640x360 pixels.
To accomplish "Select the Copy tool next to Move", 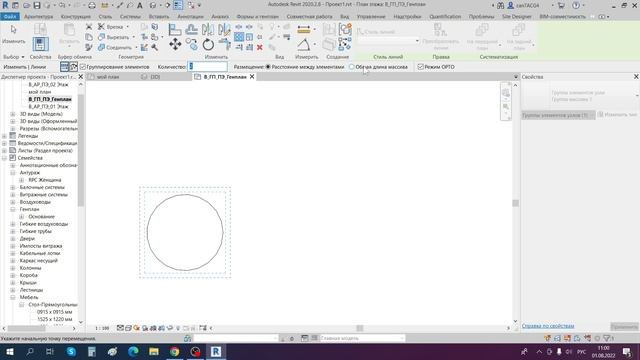I will click(191, 44).
